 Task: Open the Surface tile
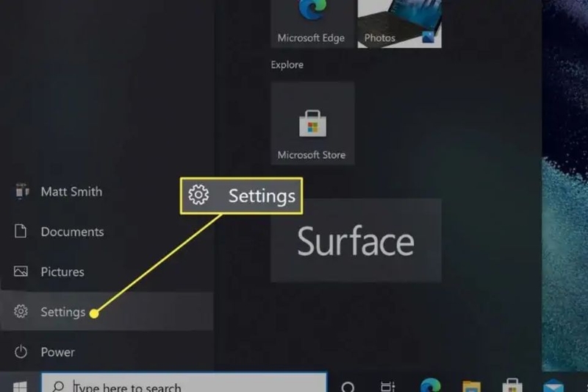[x=356, y=240]
